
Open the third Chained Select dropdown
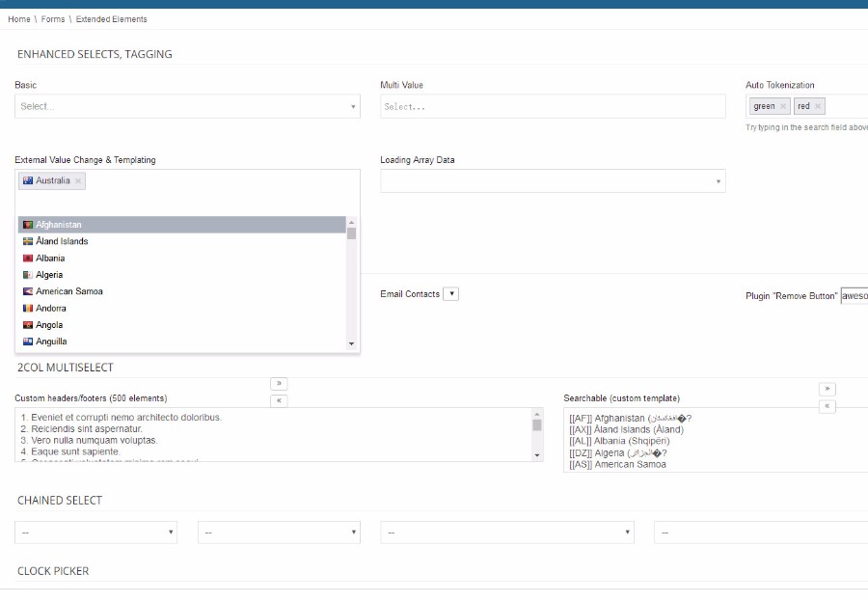coord(507,533)
